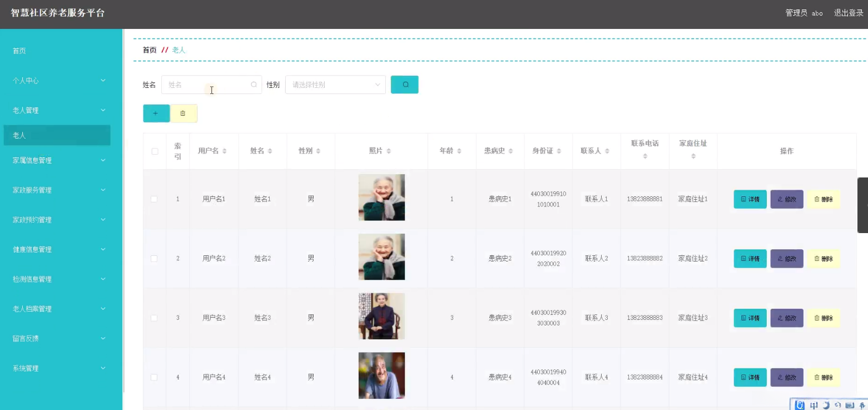The height and width of the screenshot is (410, 868).
Task: Click the yellow trash batch-delete icon
Action: pyautogui.click(x=183, y=113)
